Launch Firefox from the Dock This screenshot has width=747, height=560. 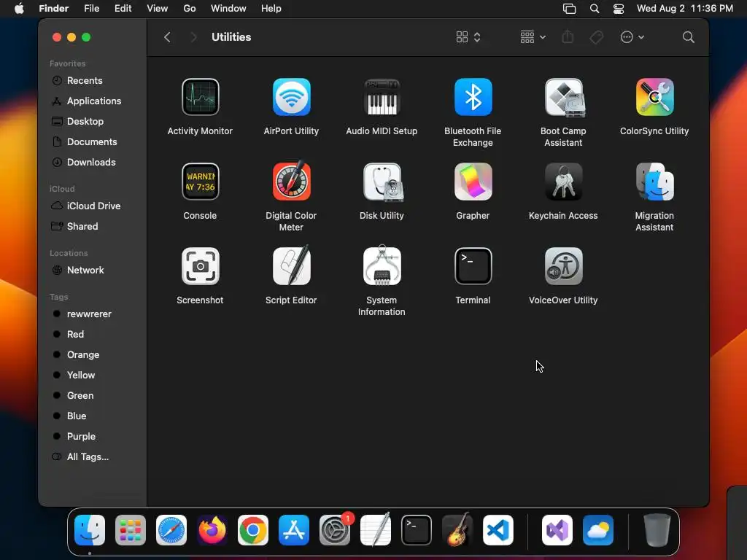pos(212,530)
